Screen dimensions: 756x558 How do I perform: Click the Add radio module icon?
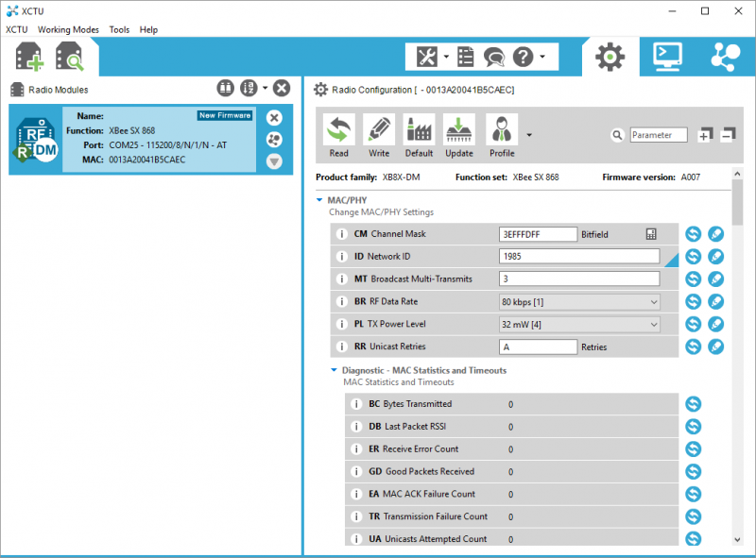tap(29, 57)
